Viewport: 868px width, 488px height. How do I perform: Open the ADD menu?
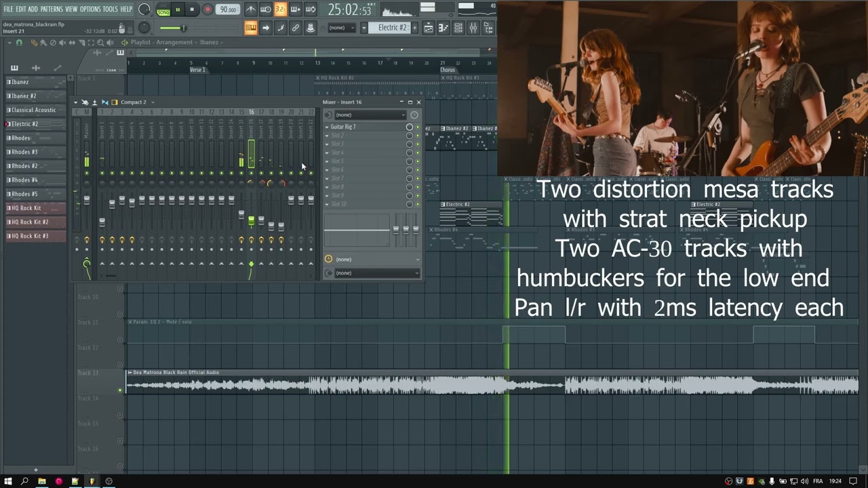point(33,9)
